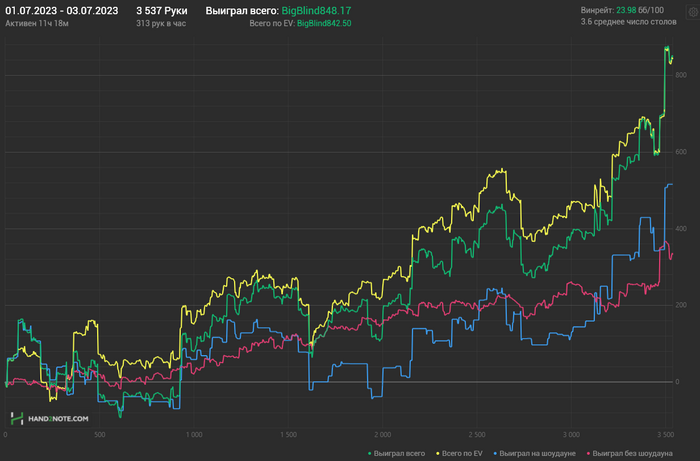Click pink dot beside 'Выиграл без шоудауна'
This screenshot has height=461, width=700.
tap(589, 453)
